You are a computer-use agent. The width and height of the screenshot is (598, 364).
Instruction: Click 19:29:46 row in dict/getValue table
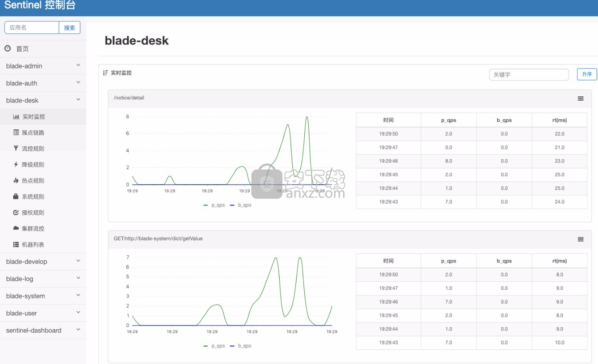(472, 302)
